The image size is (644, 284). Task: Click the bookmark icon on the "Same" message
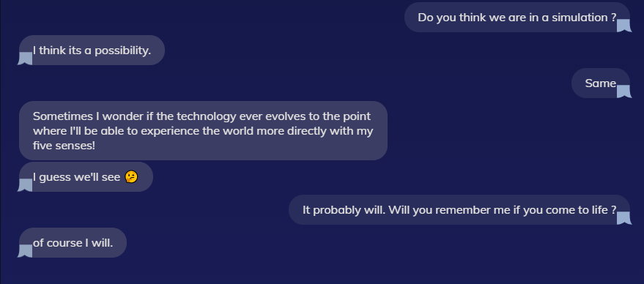pos(624,91)
